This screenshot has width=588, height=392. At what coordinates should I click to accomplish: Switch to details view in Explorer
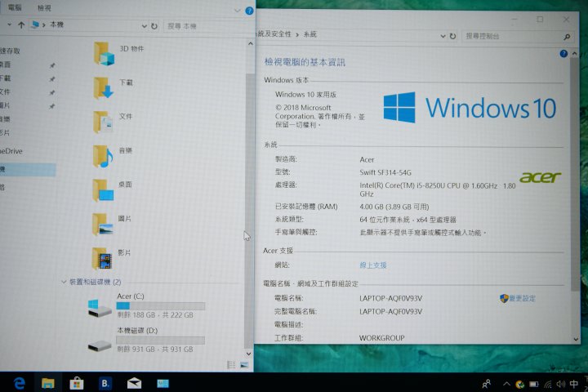click(231, 364)
